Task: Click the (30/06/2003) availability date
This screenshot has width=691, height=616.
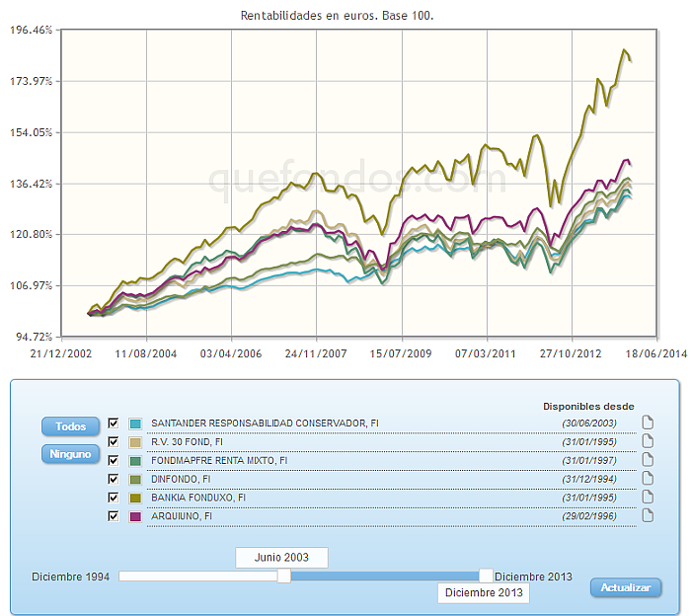Action: pos(589,423)
